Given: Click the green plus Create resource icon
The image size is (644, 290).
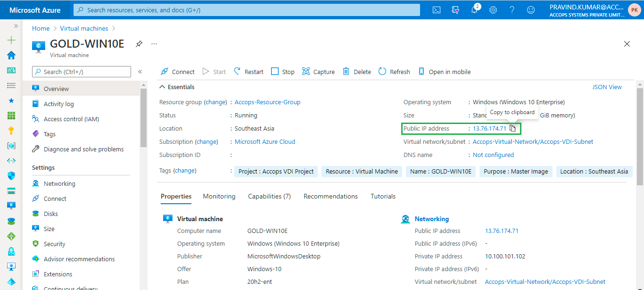Looking at the screenshot, I should [x=11, y=41].
